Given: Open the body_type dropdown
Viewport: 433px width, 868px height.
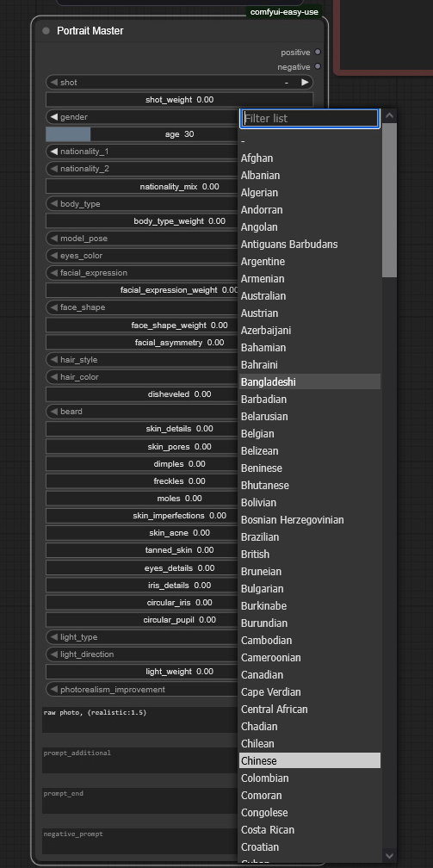Looking at the screenshot, I should (x=142, y=204).
